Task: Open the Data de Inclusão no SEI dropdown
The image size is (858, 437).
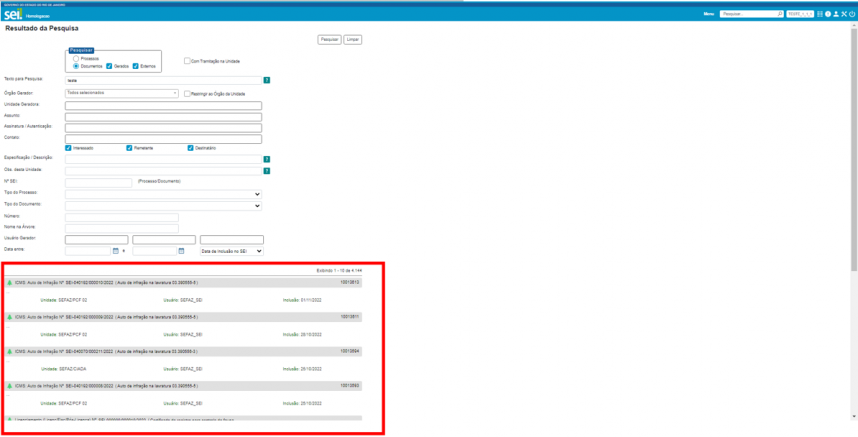Action: tap(232, 251)
